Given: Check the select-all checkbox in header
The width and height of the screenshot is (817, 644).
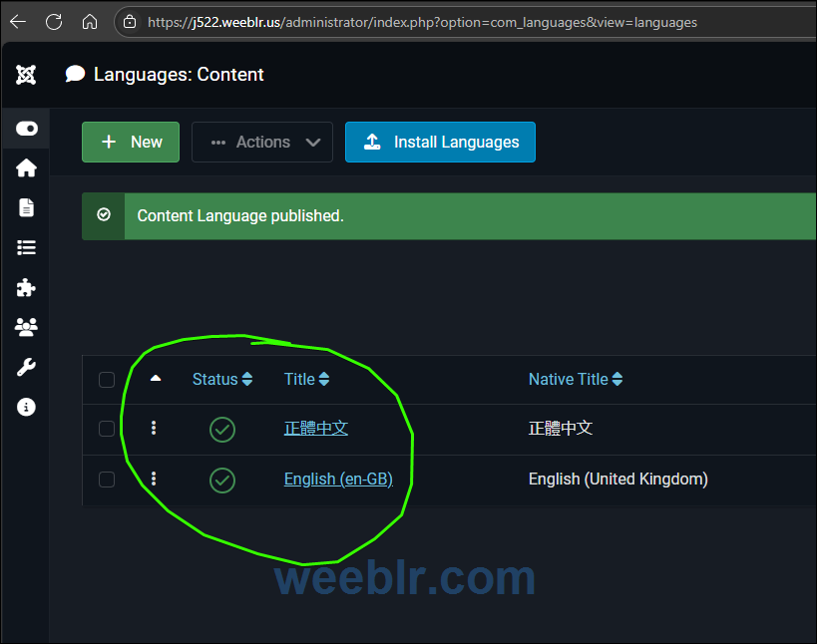Looking at the screenshot, I should click(107, 380).
